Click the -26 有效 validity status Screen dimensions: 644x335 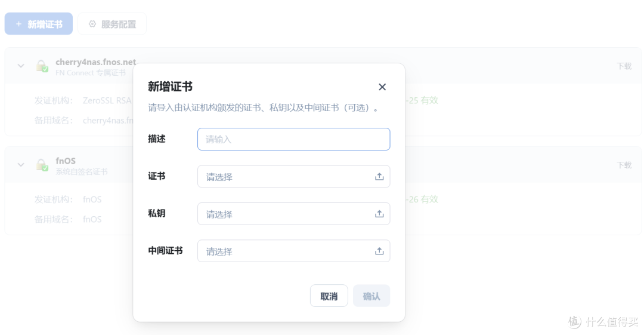(422, 199)
